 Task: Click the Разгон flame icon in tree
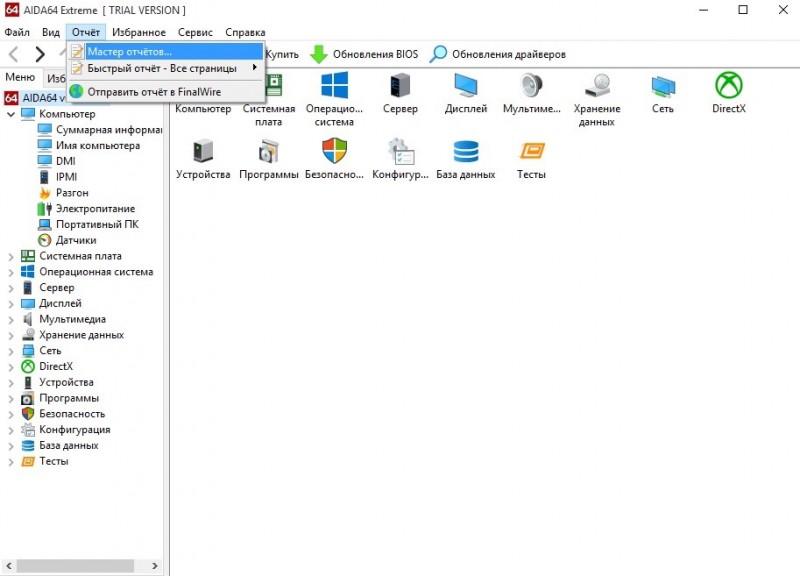coord(45,192)
